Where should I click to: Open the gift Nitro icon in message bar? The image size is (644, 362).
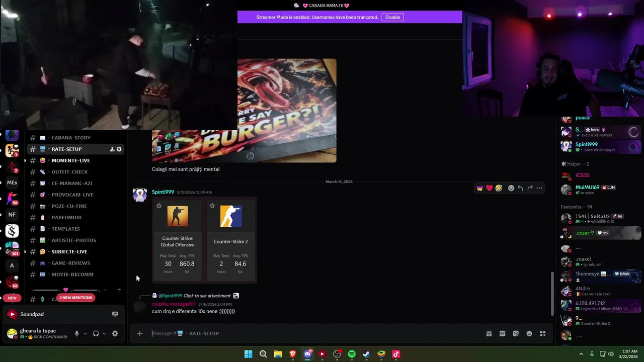pyautogui.click(x=489, y=333)
